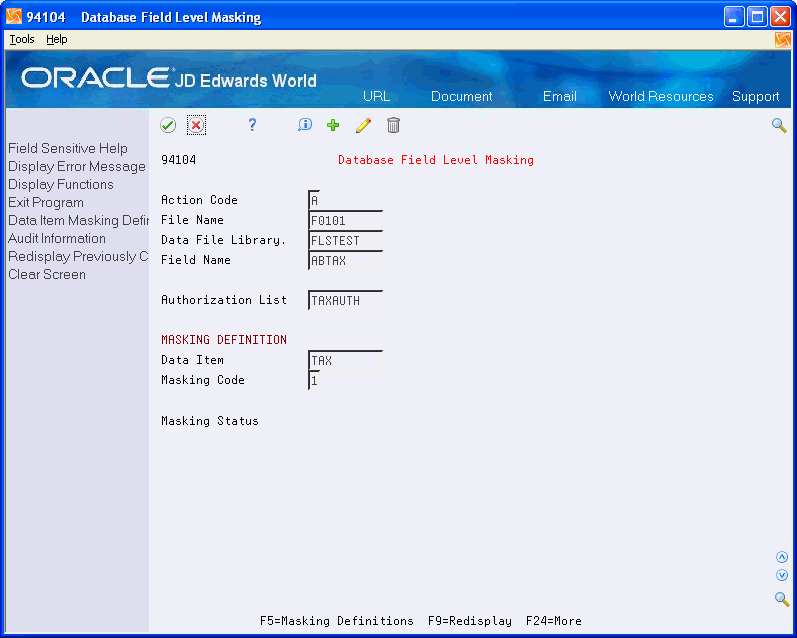Open the Email header link

(560, 96)
